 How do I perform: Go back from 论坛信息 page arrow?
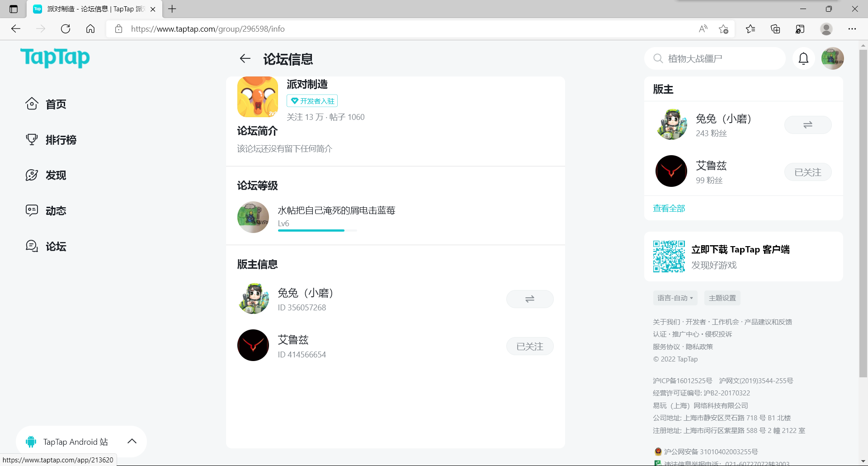(245, 58)
